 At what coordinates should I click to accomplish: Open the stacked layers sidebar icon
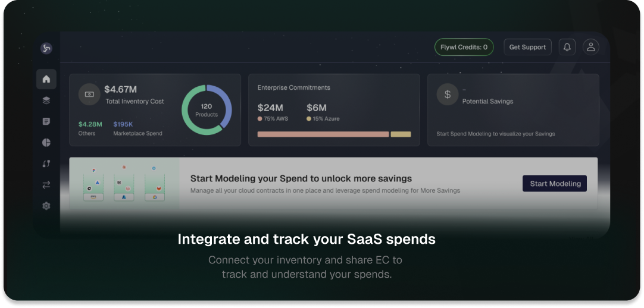pyautogui.click(x=46, y=100)
